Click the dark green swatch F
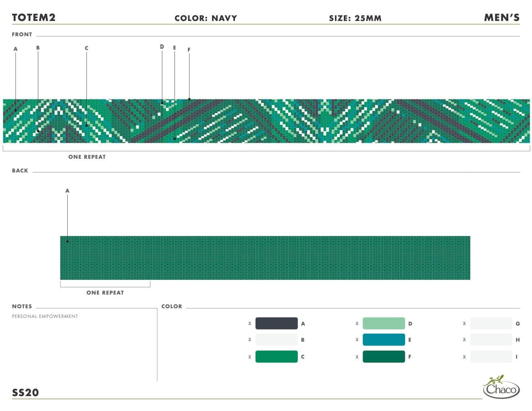The width and height of the screenshot is (532, 411). click(384, 357)
